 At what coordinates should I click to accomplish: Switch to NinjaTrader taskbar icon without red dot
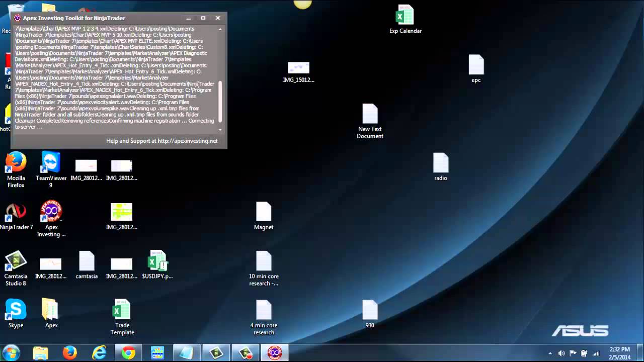216,353
